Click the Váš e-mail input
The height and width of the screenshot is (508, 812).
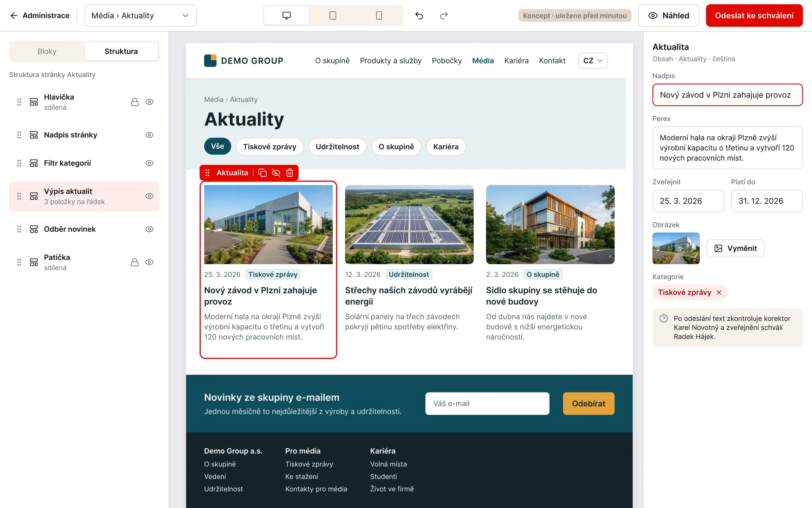pos(487,403)
